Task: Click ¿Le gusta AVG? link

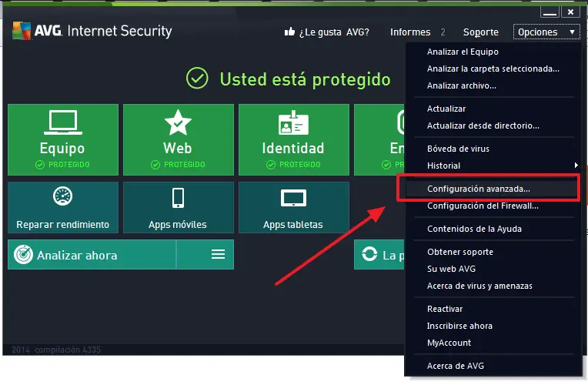Action: (x=334, y=32)
